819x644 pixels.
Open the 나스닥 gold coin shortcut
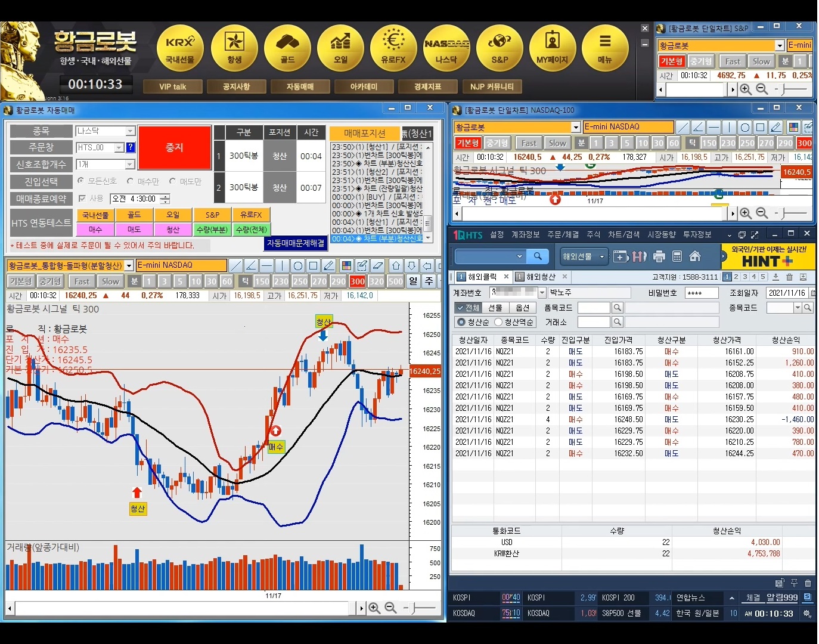click(446, 49)
